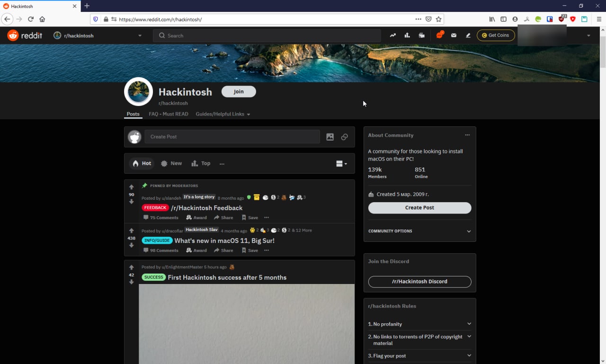
Task: Click the INFO/GUIDE flair tag
Action: (157, 240)
